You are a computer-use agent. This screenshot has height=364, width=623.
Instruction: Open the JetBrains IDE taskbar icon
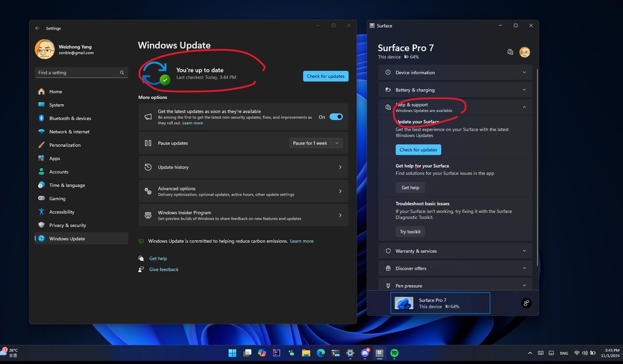[x=277, y=353]
